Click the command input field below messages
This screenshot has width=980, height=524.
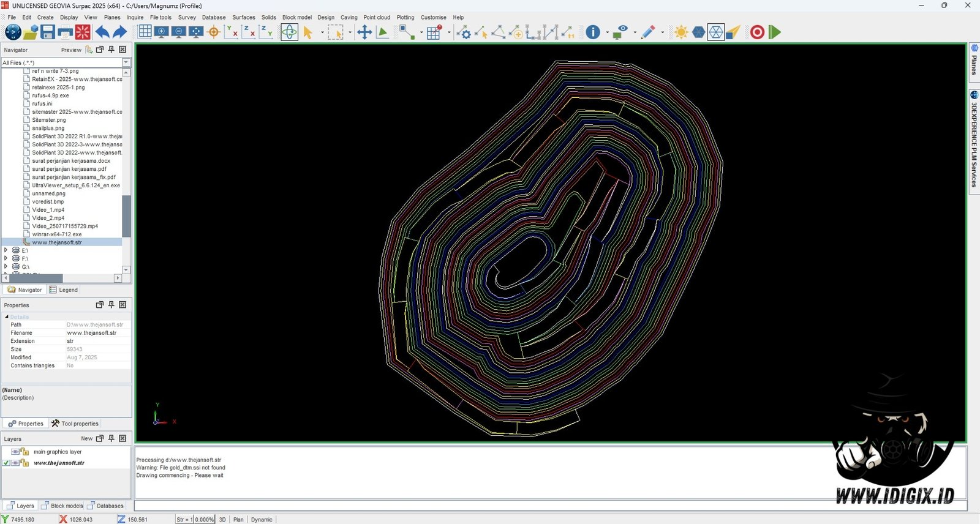pyautogui.click(x=550, y=506)
